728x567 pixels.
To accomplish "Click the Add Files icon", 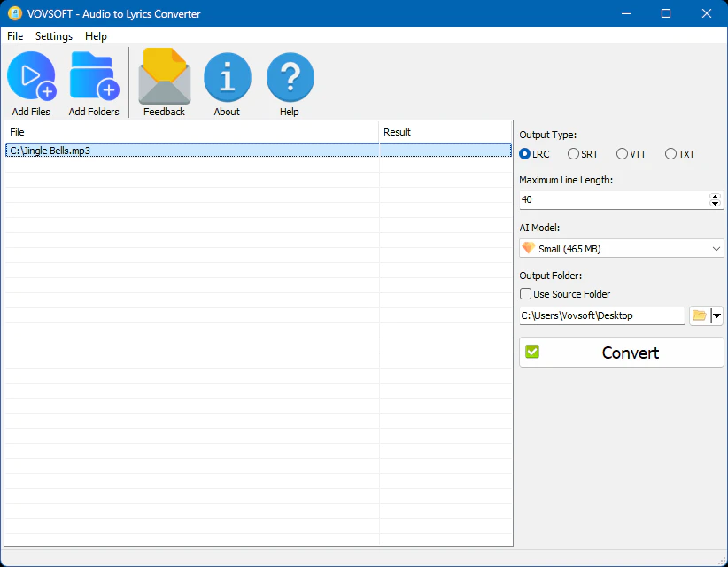I will (x=31, y=75).
